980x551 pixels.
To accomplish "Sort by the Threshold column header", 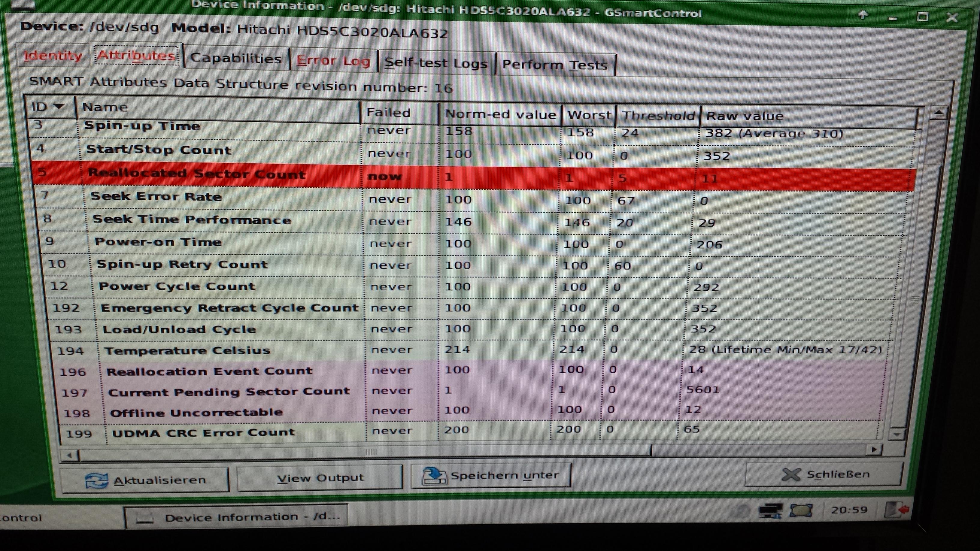I will [658, 115].
